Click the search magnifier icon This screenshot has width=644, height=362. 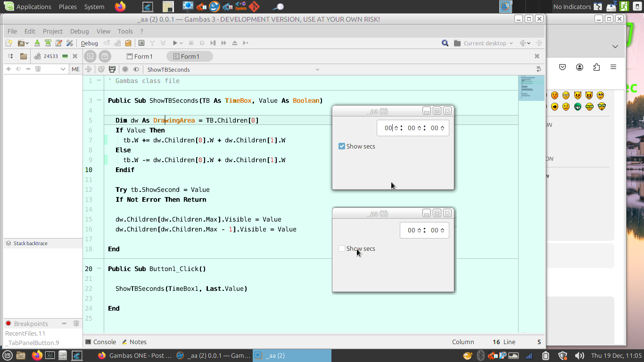click(445, 43)
